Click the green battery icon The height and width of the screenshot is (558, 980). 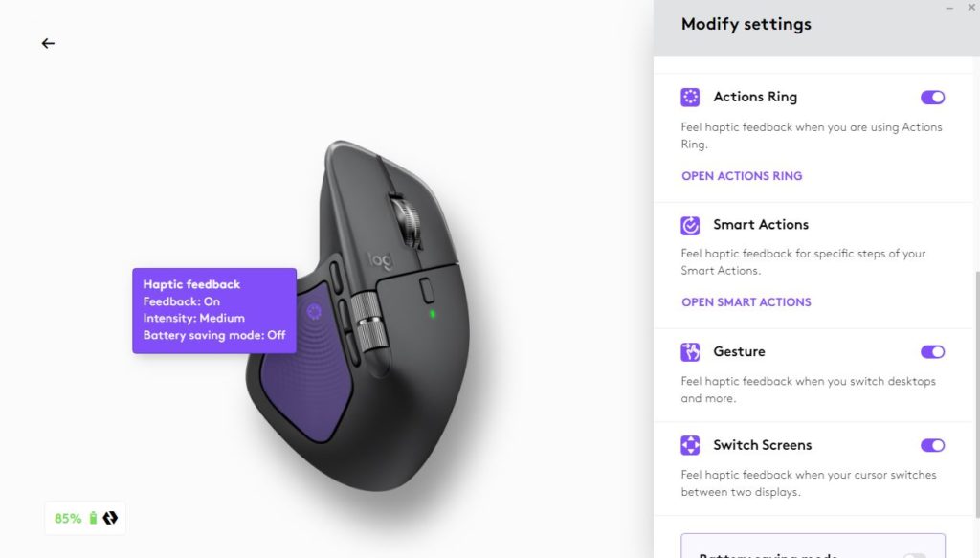tap(93, 518)
